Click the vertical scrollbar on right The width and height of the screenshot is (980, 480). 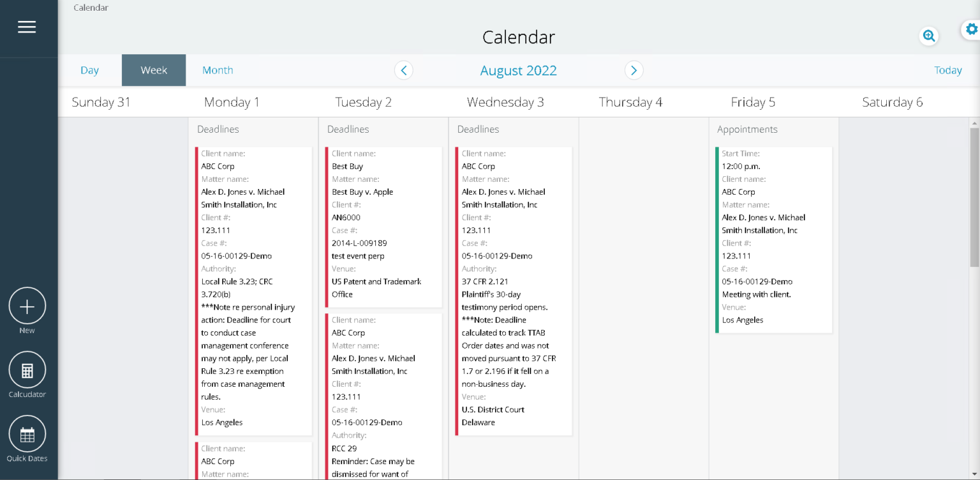click(974, 197)
